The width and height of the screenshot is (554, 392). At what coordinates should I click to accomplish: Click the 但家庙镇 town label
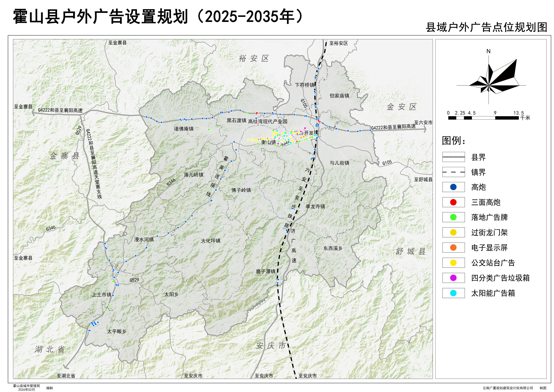tap(339, 96)
